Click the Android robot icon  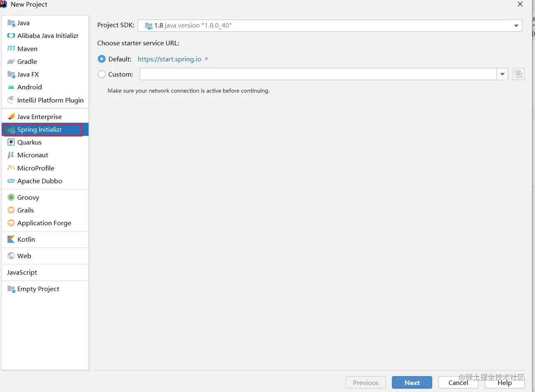click(x=11, y=87)
